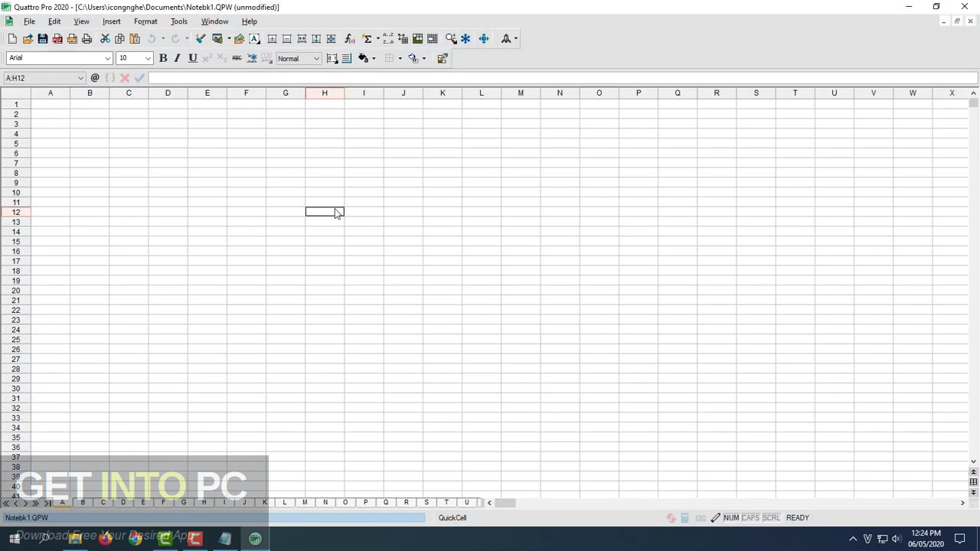Select the QuickCell box in the status bar
The height and width of the screenshot is (551, 980).
[x=452, y=518]
